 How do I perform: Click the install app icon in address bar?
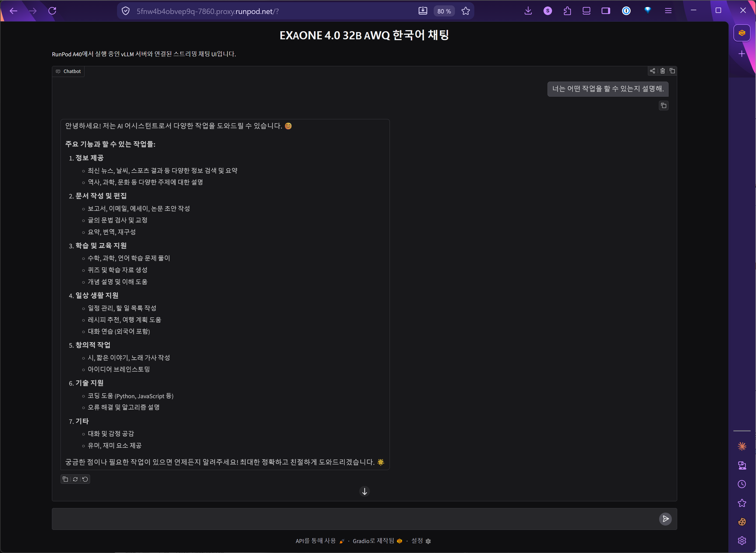click(x=423, y=11)
